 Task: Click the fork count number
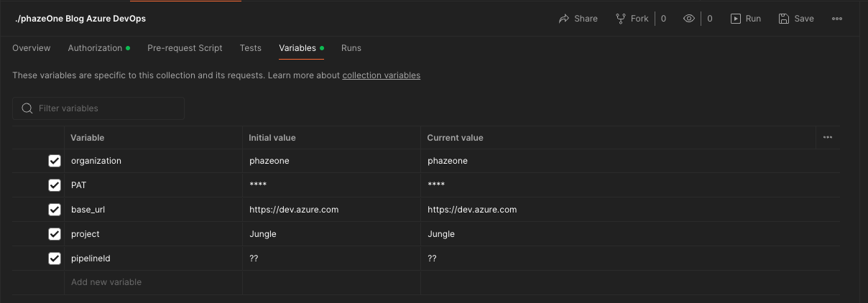click(x=663, y=19)
